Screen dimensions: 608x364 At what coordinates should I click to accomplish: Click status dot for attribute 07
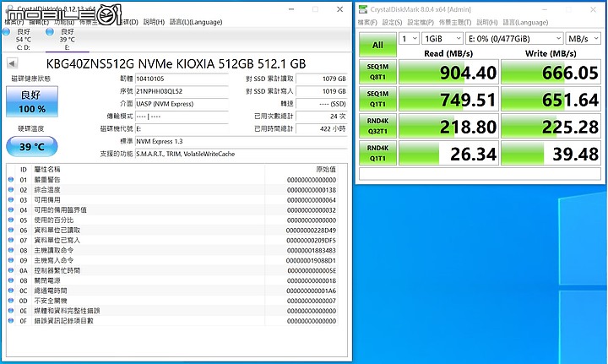[11, 240]
